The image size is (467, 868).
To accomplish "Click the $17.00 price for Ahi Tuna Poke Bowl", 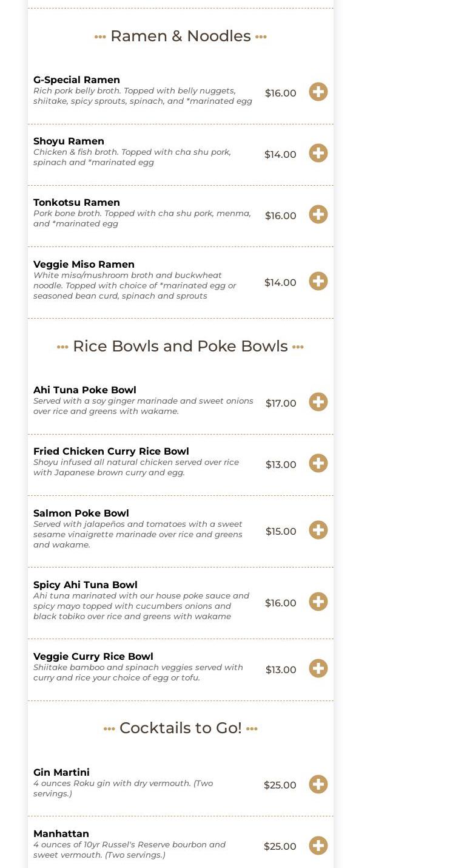I will coord(281,403).
